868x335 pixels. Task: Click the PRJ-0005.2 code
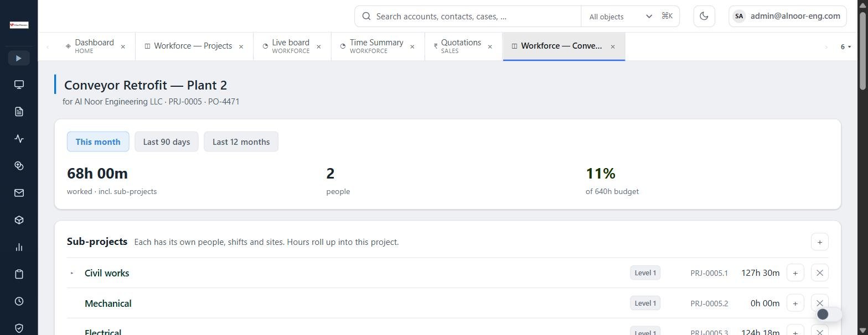coord(709,303)
